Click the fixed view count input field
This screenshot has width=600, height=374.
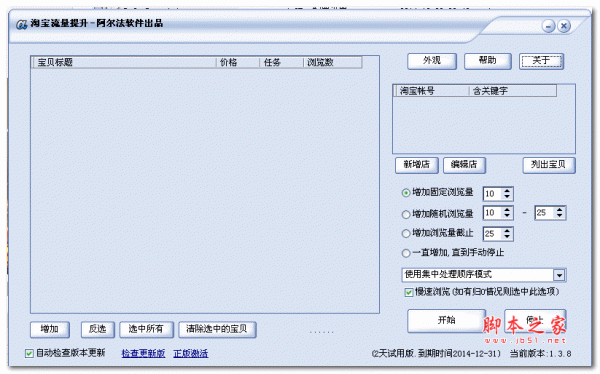pyautogui.click(x=493, y=194)
